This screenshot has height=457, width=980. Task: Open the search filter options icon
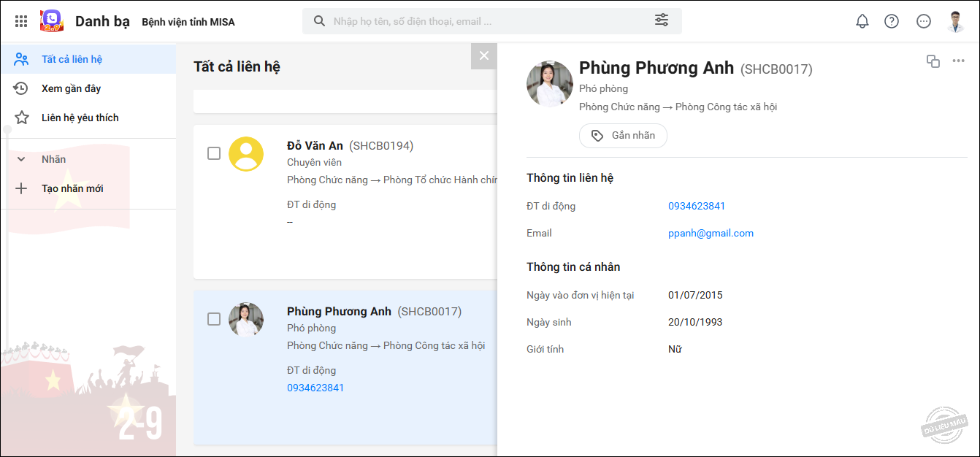point(662,20)
